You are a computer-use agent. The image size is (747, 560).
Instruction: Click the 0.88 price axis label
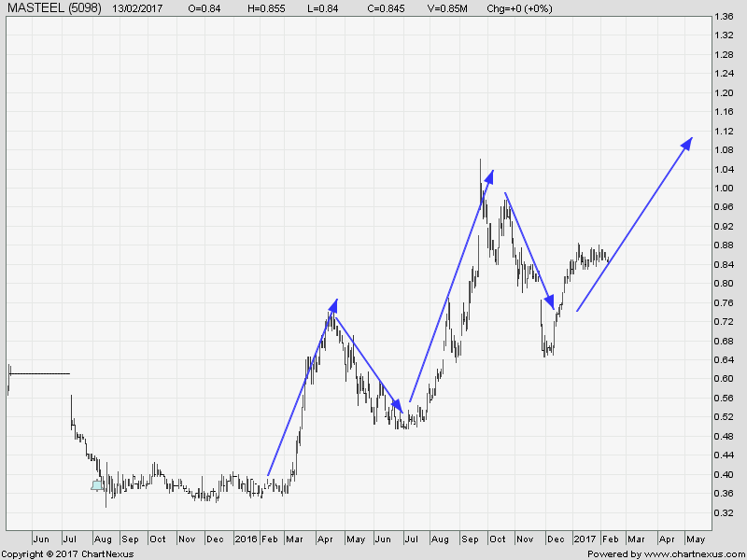[x=725, y=245]
